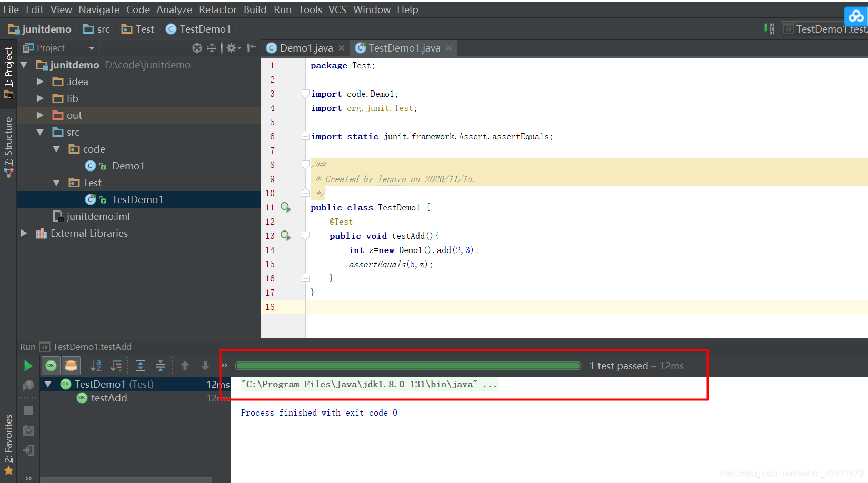Open TestDemo1.test run configuration selector

pyautogui.click(x=825, y=29)
